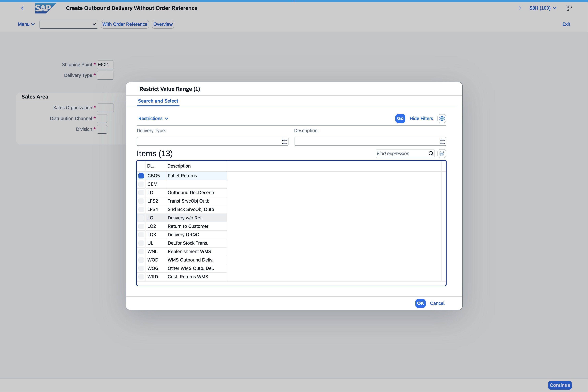Open the S8H (100) system dropdown
This screenshot has width=588, height=392.
point(543,8)
